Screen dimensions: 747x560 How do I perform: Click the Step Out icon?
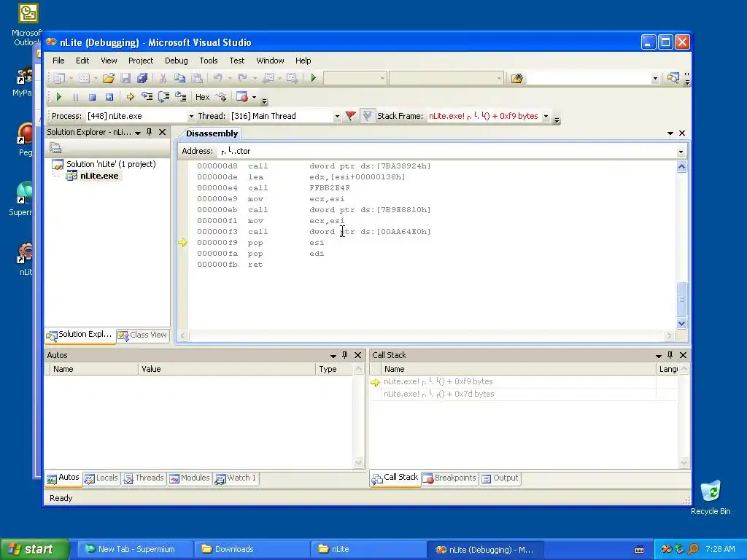click(181, 97)
